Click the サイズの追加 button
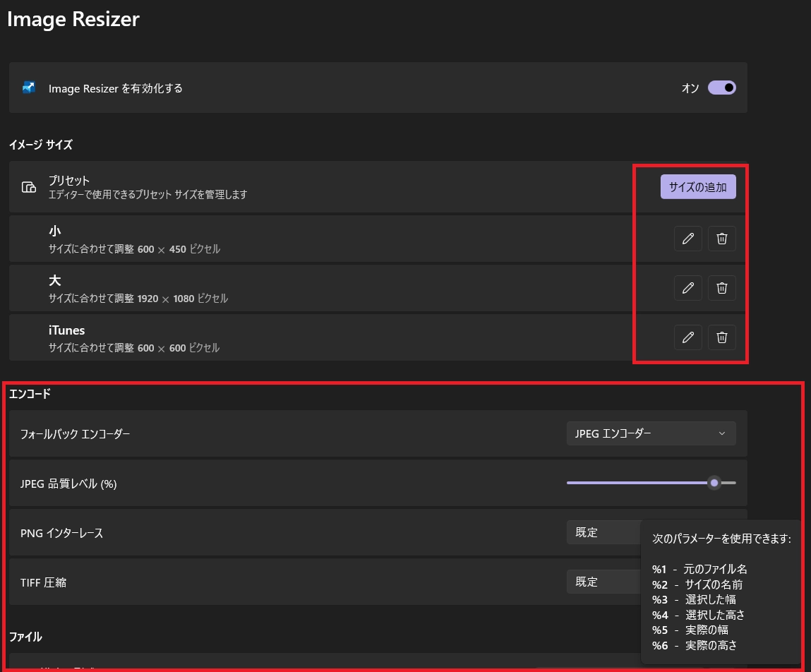This screenshot has width=811, height=672. point(697,186)
